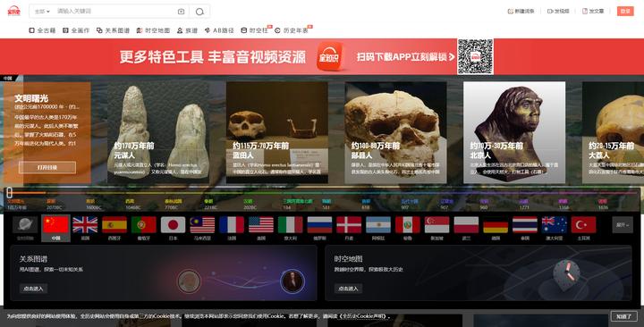Image resolution: width=644 pixels, height=327 pixels.
Task: Jump to the 1271 timeline marker
Action: coord(523,205)
